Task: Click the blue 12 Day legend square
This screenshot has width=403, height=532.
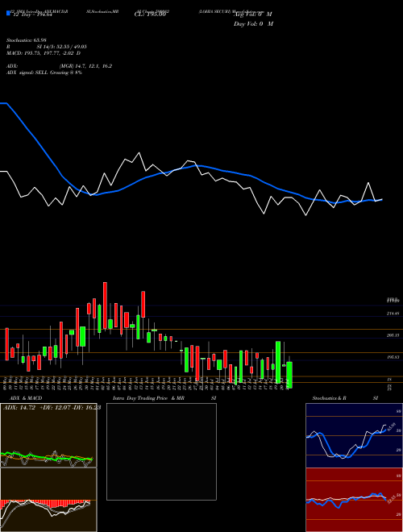Action: pos(8,14)
